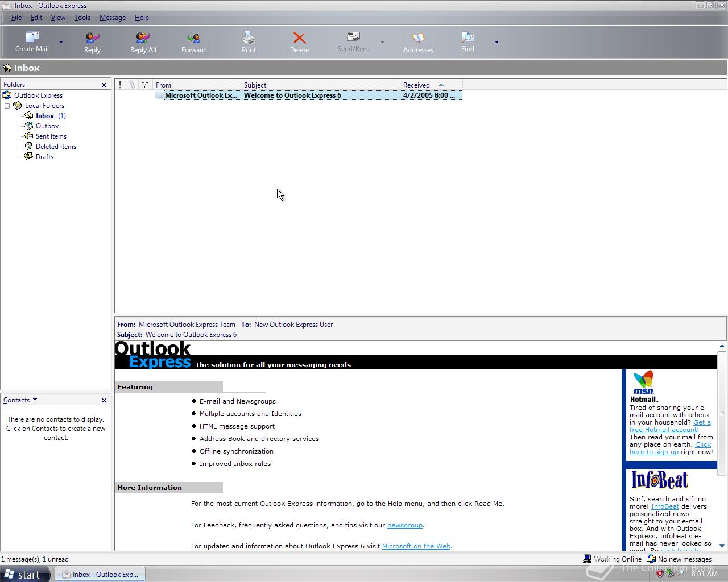Open the Drafts folder

tap(44, 157)
